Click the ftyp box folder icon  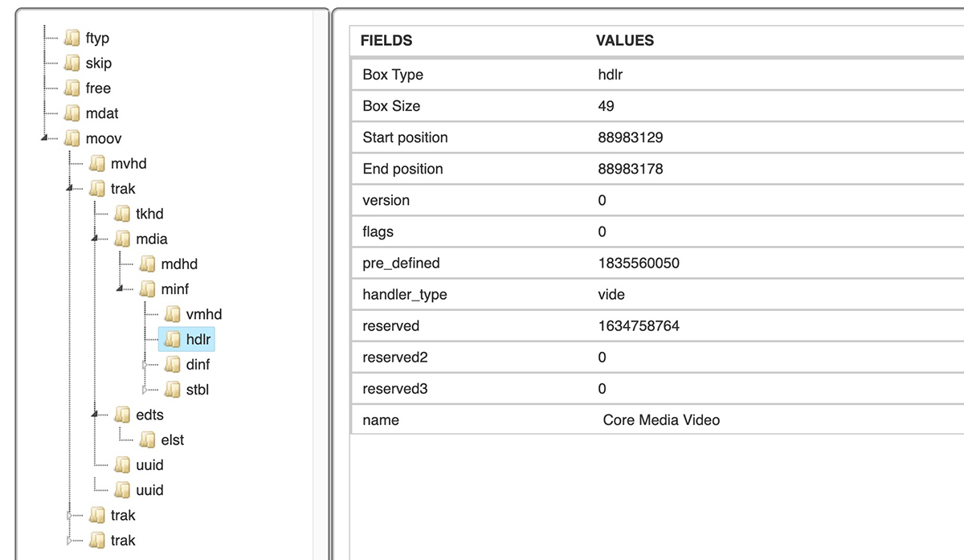coord(71,38)
